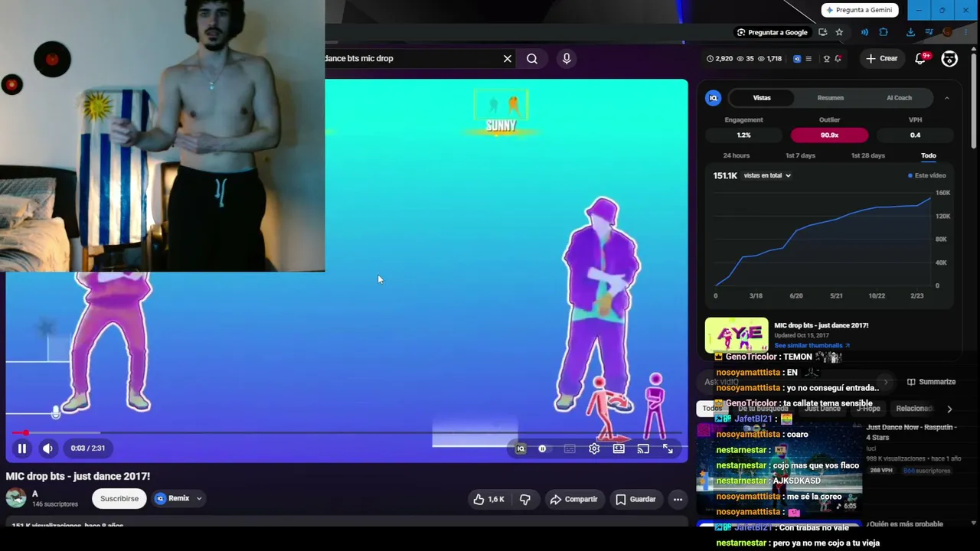980x551 pixels.
Task: Mute the video with the speaker icon
Action: coord(47,448)
